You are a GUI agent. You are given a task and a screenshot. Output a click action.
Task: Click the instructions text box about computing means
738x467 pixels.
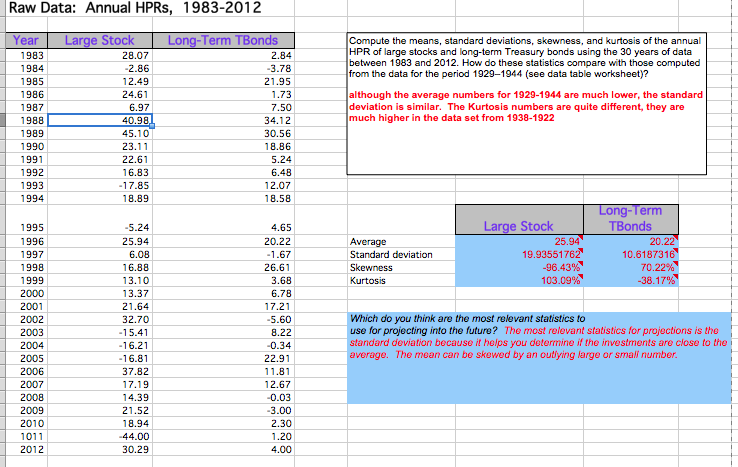click(x=526, y=104)
